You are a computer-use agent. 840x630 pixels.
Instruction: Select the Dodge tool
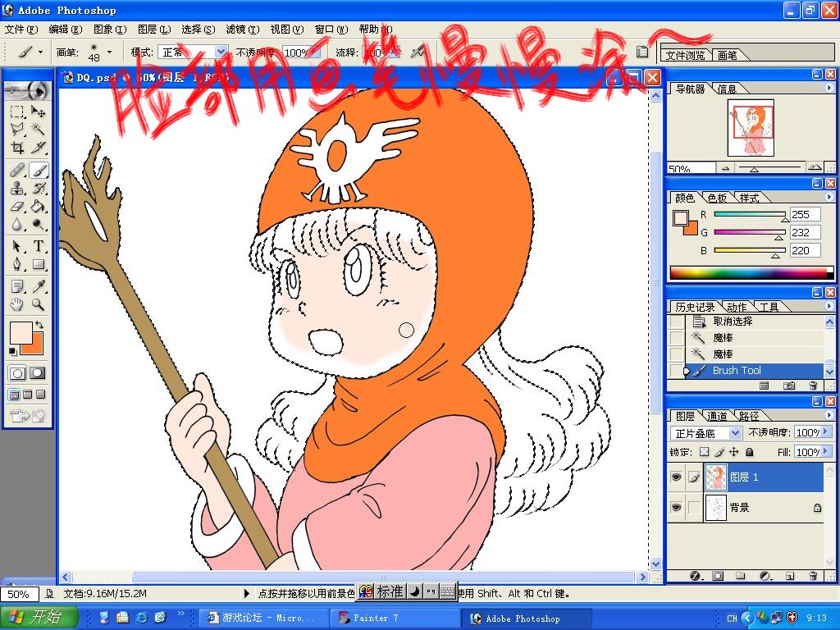click(x=38, y=224)
